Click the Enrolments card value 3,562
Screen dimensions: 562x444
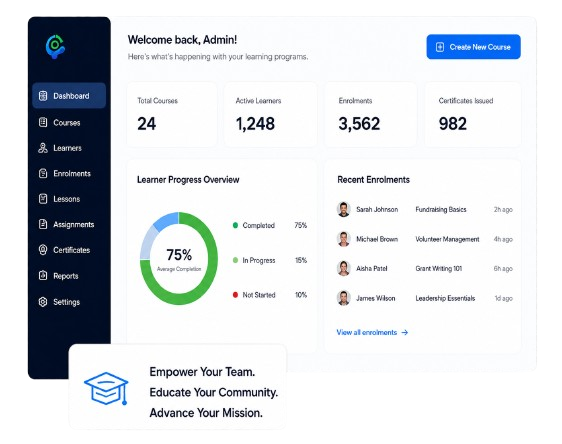point(359,124)
